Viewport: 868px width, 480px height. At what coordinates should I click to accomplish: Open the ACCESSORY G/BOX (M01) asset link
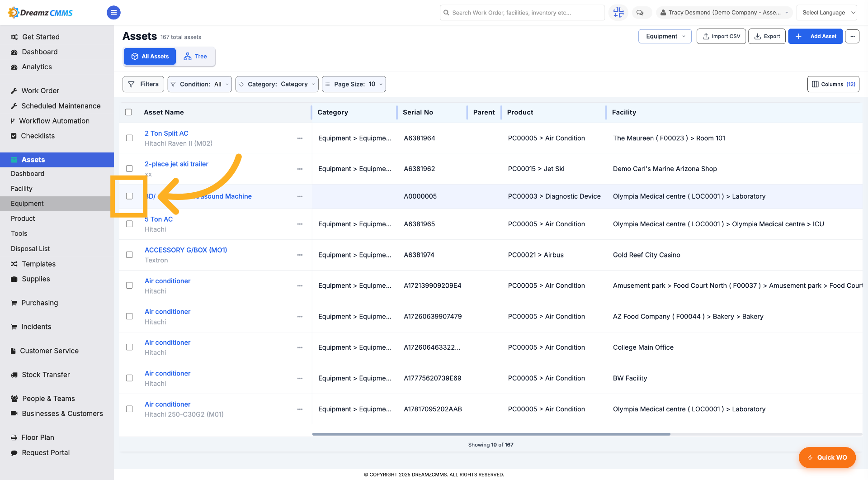pyautogui.click(x=186, y=250)
